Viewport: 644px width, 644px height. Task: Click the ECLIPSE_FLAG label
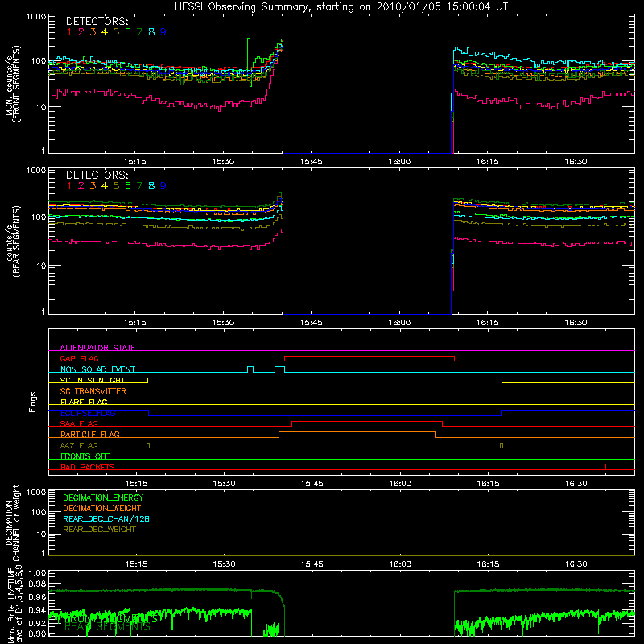[x=88, y=413]
